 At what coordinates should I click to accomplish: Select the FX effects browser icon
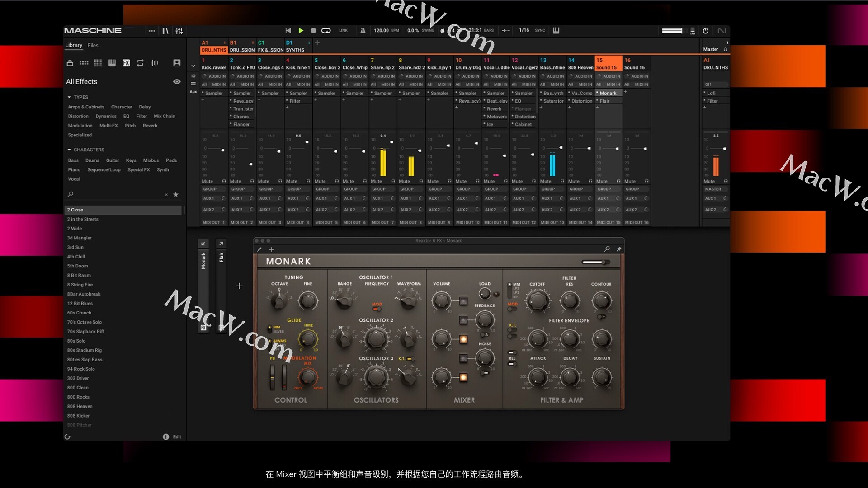pos(126,63)
